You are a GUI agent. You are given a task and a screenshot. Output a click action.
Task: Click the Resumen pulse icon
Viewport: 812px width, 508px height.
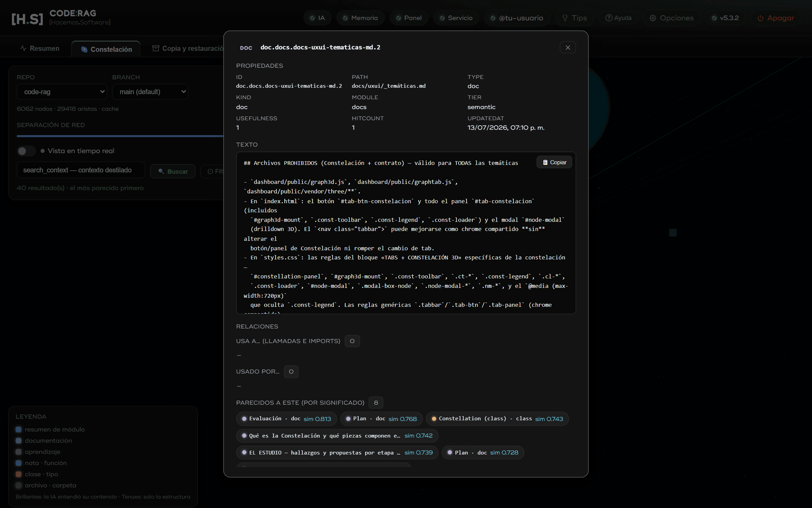(x=23, y=48)
